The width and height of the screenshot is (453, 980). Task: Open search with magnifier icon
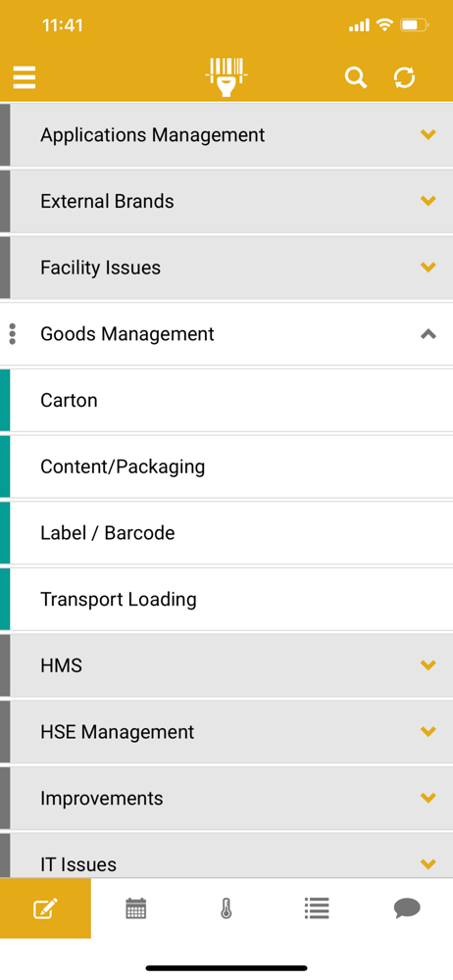click(355, 78)
